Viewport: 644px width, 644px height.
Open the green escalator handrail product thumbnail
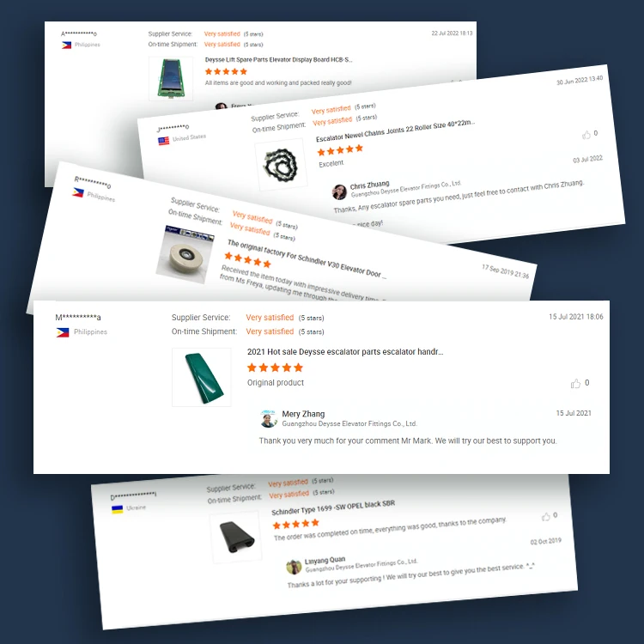tap(202, 377)
